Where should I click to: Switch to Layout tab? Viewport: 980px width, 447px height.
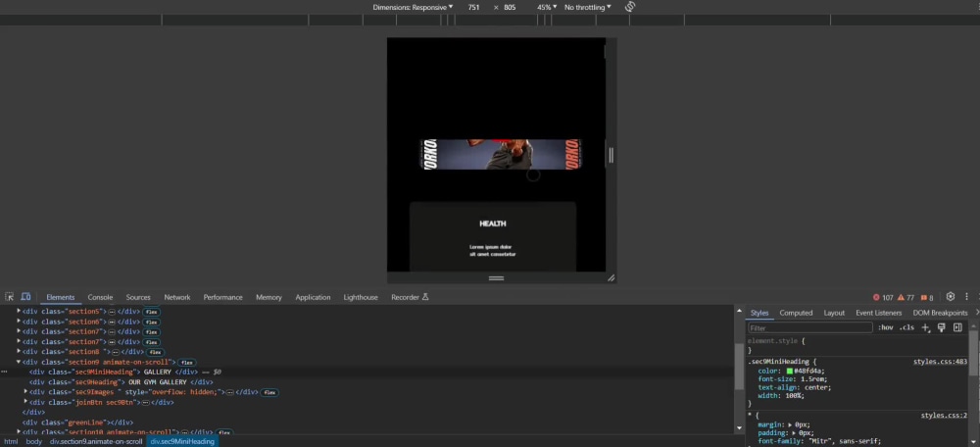point(834,313)
